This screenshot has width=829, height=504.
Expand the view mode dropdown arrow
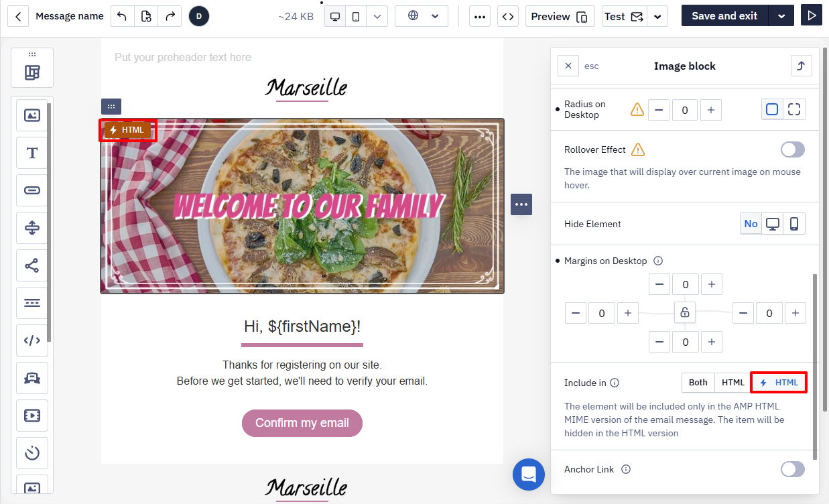click(377, 16)
